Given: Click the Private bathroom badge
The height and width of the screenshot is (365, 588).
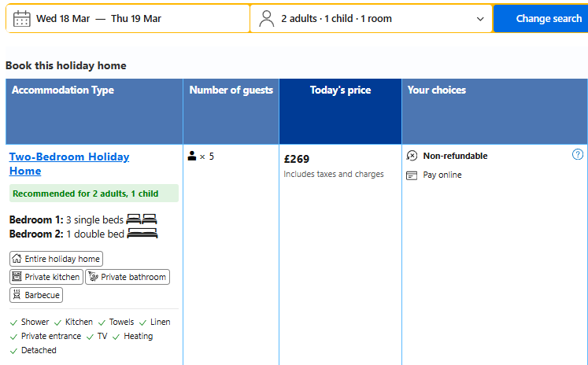Looking at the screenshot, I should pos(128,277).
